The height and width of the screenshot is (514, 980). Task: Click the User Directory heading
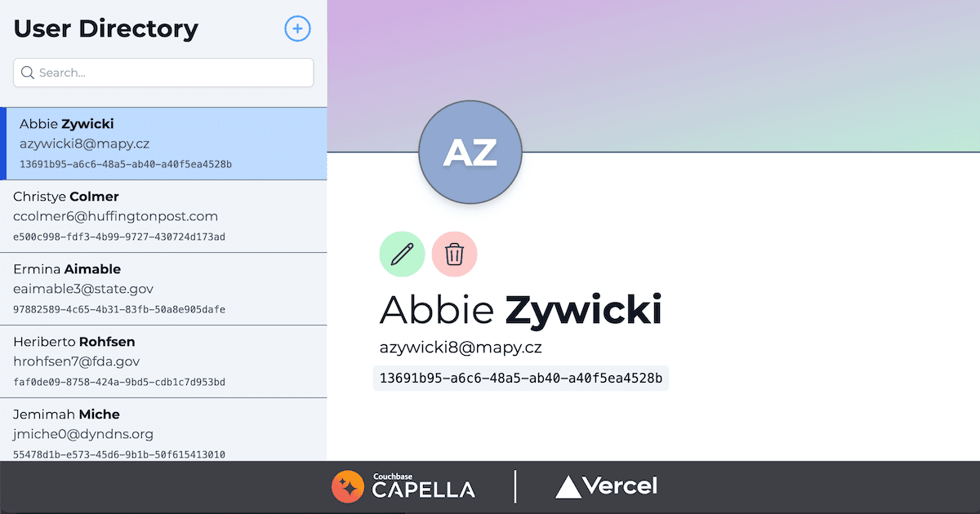point(106,29)
